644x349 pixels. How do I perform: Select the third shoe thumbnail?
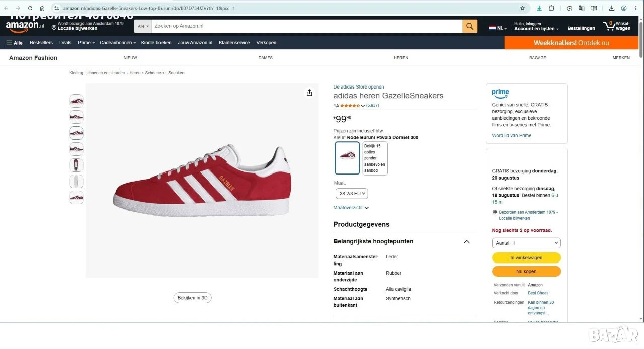[x=76, y=133]
